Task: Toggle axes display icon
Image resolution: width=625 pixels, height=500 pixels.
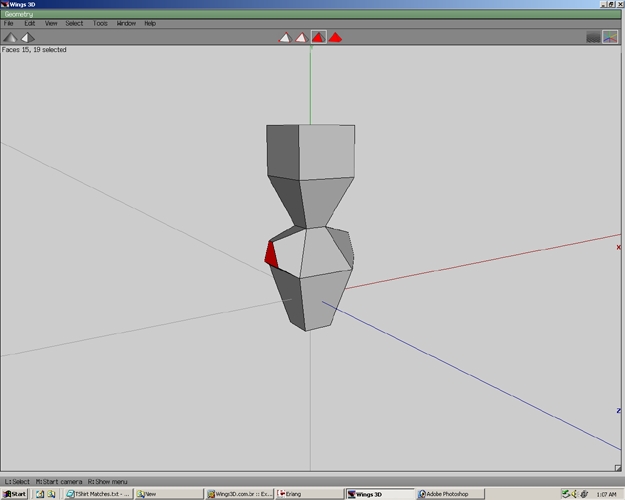Action: click(x=610, y=37)
